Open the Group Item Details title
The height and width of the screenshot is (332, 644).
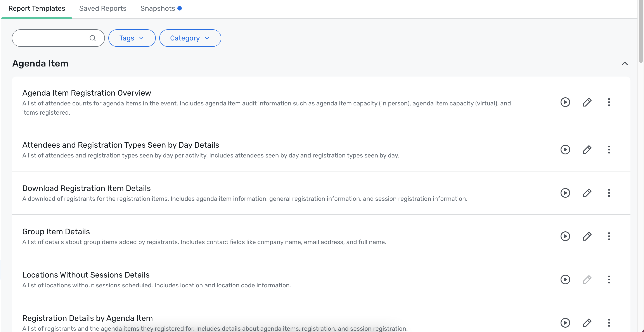(56, 232)
